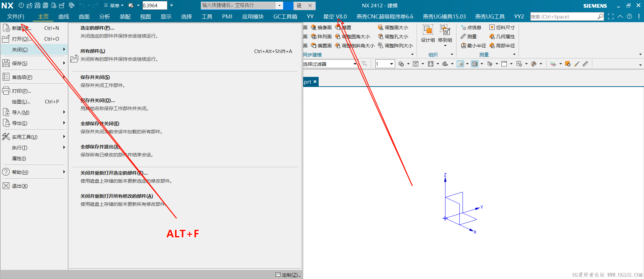The height and width of the screenshot is (279, 644).
Task: Open the 文件(F) file menu
Action: 15,16
